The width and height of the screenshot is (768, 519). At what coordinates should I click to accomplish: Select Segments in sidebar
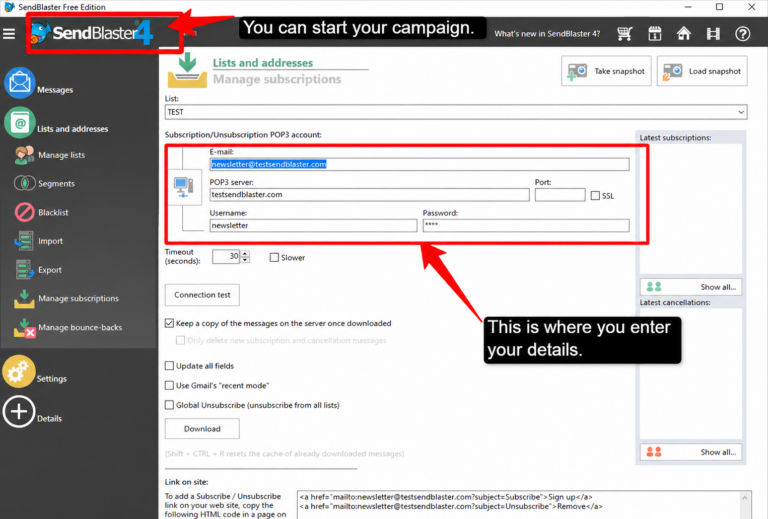[56, 184]
